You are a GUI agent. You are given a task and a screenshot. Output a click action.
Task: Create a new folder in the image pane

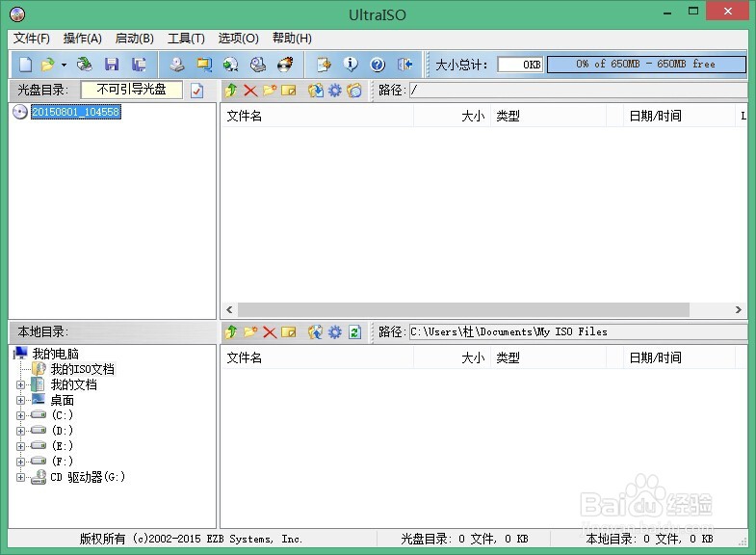tap(270, 91)
